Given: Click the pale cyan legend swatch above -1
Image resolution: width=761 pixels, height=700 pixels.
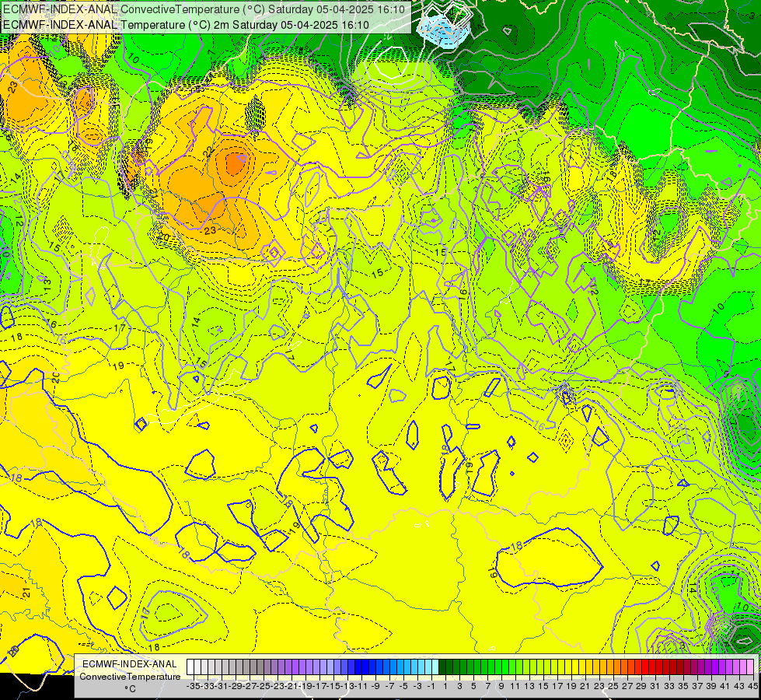Looking at the screenshot, I should click(428, 667).
